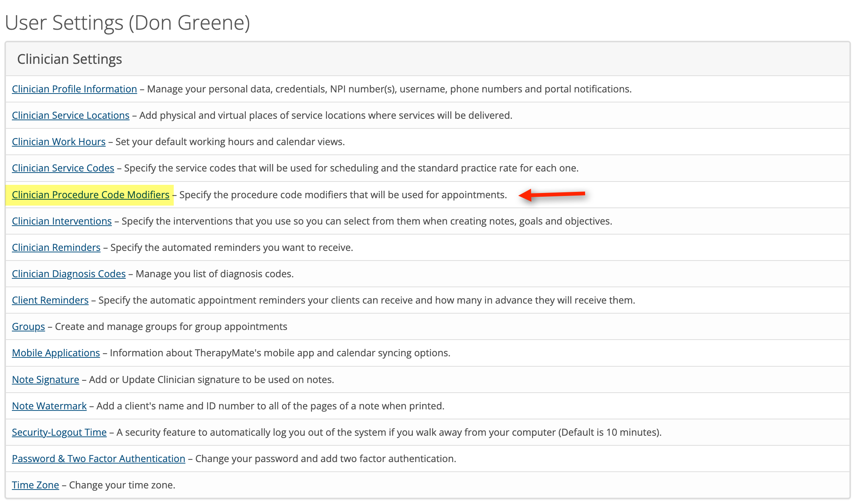Open Clinician Profile Information link

tap(74, 89)
